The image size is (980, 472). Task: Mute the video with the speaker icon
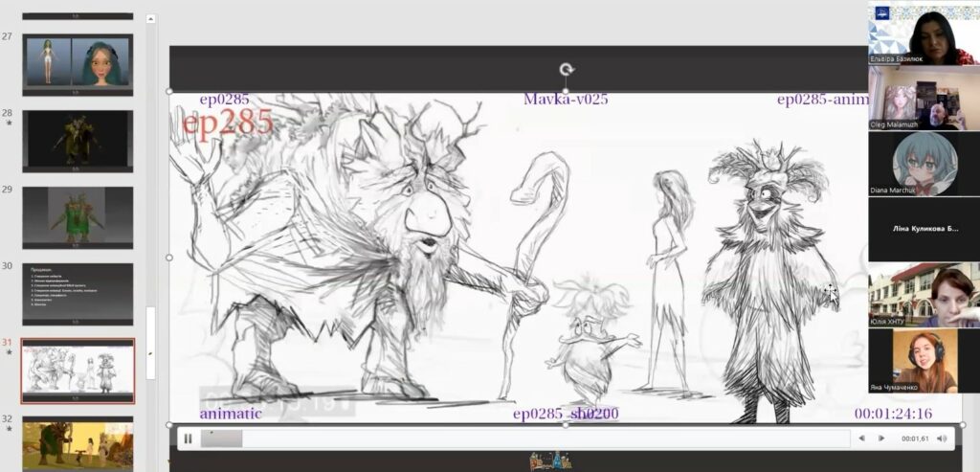942,438
